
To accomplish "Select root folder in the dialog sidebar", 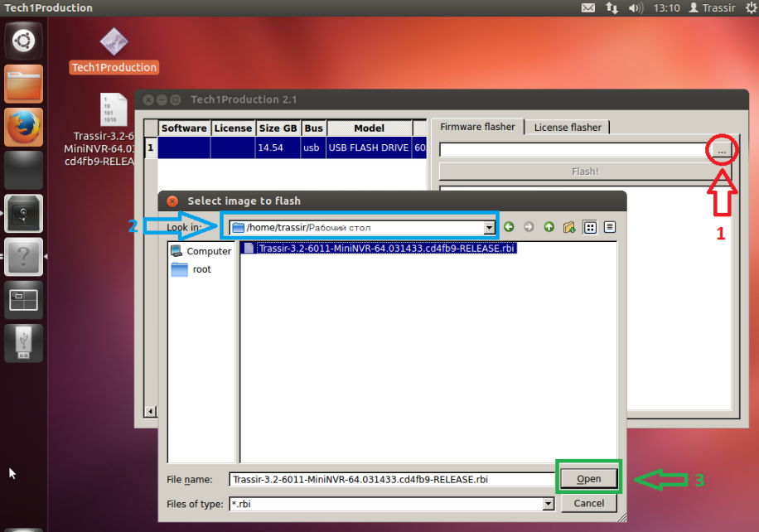I will pyautogui.click(x=191, y=269).
